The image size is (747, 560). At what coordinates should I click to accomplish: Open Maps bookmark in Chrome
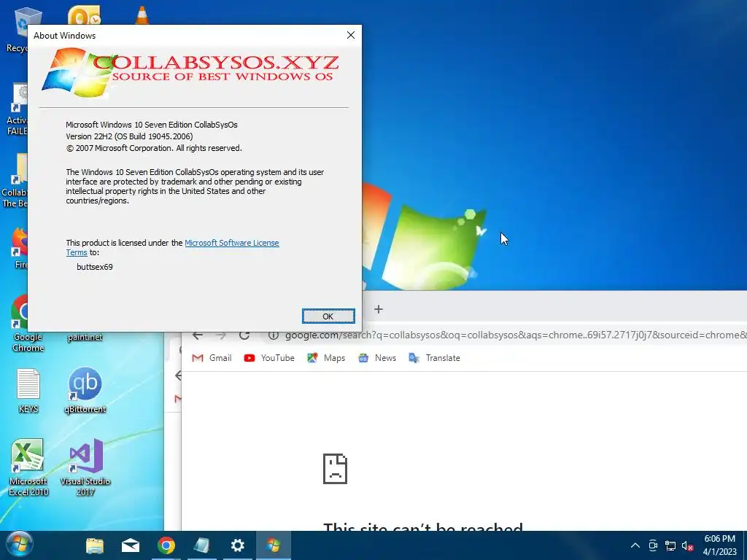(x=326, y=358)
